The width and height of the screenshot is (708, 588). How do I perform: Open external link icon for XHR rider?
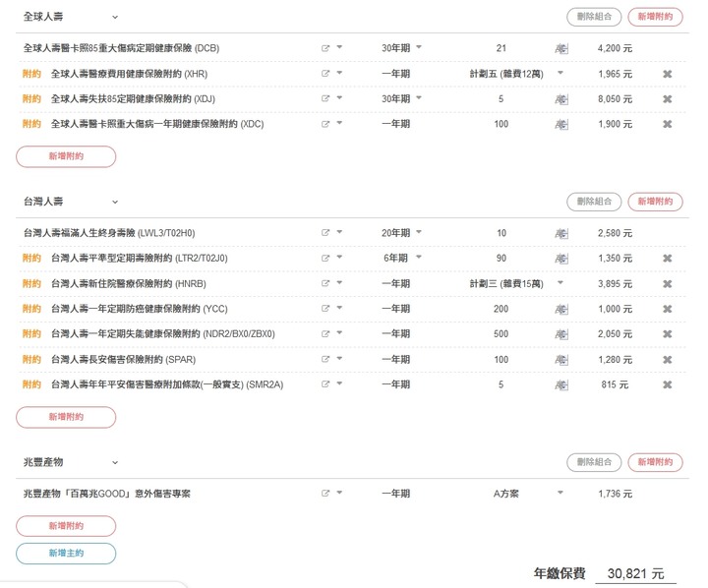325,74
